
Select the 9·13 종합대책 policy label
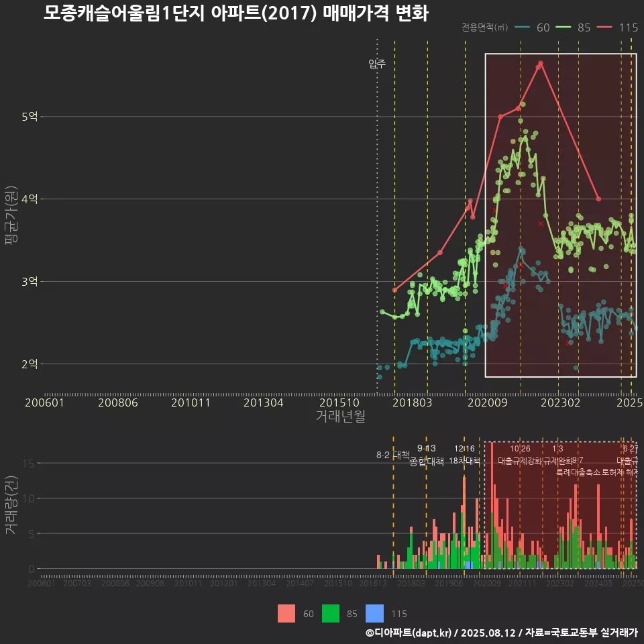pyautogui.click(x=427, y=455)
